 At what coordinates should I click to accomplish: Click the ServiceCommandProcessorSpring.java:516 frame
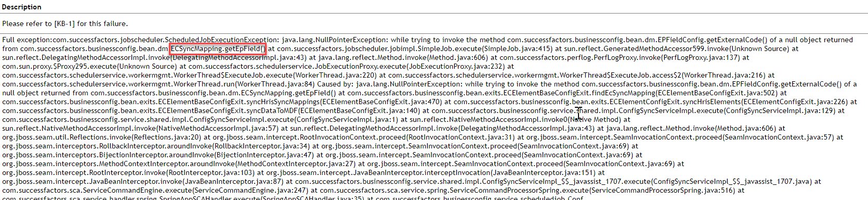(x=663, y=190)
